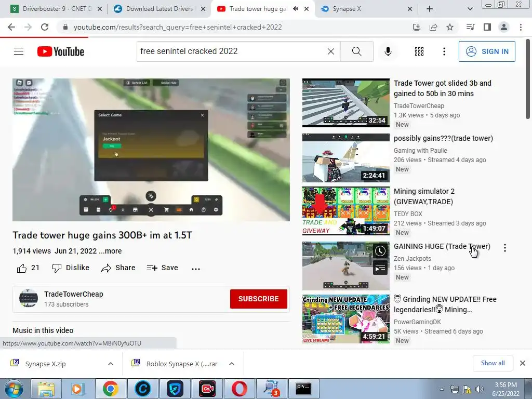Open Chrome profile avatar
The width and height of the screenshot is (532, 399).
tap(504, 27)
